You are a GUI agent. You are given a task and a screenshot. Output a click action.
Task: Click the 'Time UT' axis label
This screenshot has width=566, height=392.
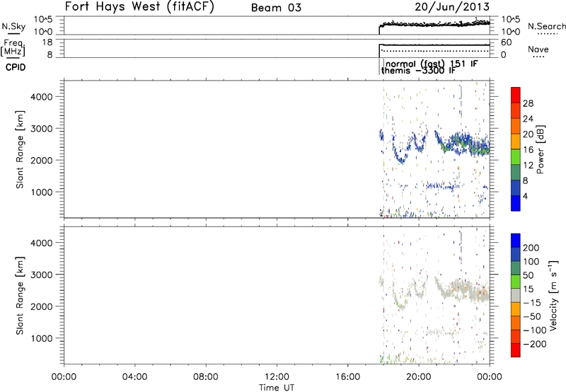tap(277, 388)
